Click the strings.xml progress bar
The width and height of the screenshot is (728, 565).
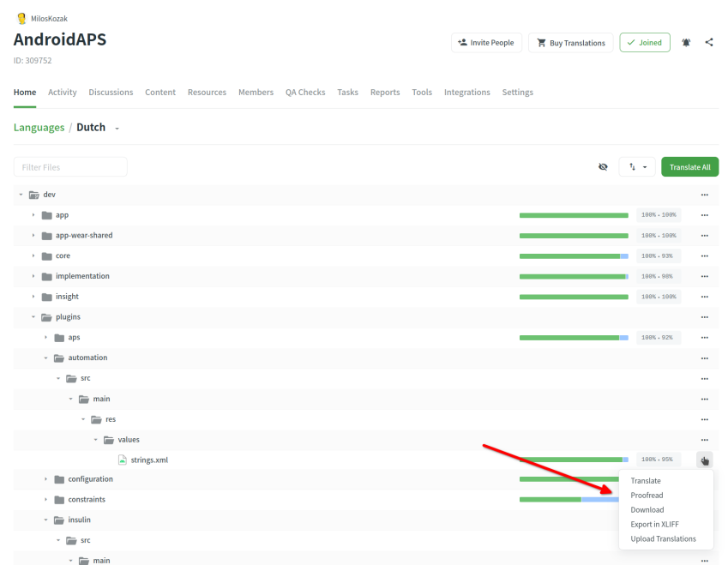coord(574,460)
